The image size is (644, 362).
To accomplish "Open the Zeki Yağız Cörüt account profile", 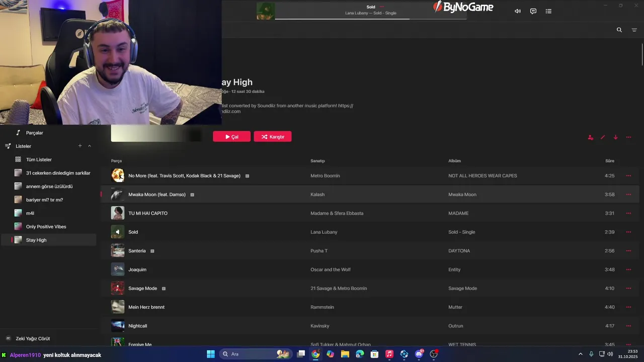I will point(33,339).
